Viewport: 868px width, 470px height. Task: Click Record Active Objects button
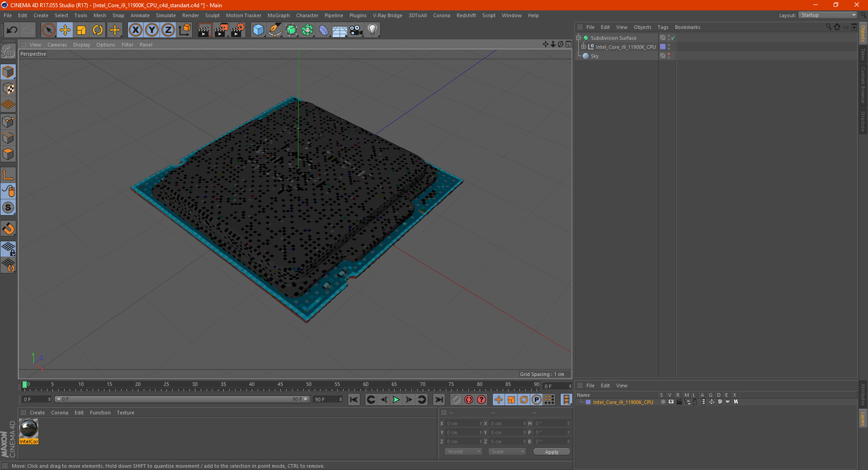pyautogui.click(x=456, y=399)
